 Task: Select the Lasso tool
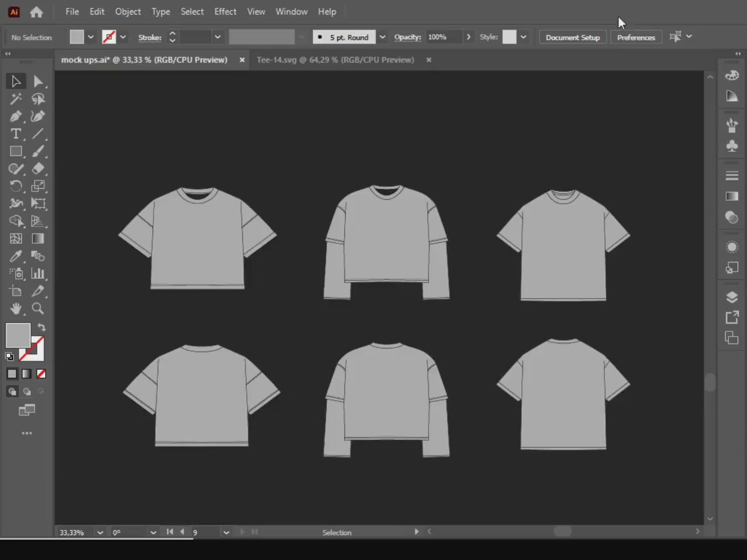tap(38, 99)
